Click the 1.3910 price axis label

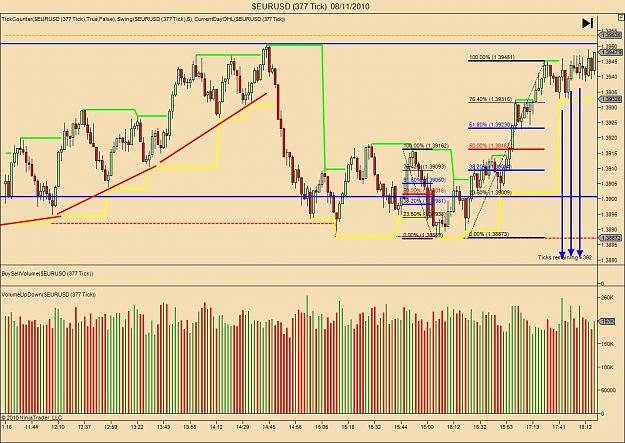point(610,169)
